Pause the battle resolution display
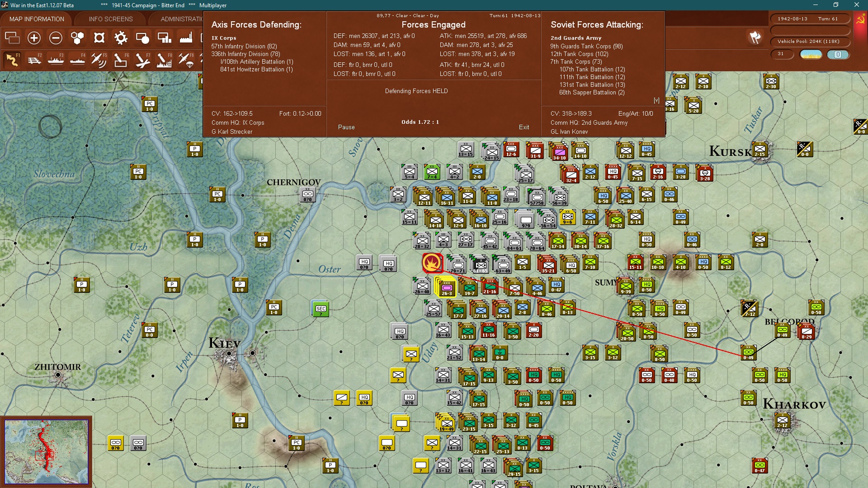Screen dimensions: 868x488 [x=346, y=127]
